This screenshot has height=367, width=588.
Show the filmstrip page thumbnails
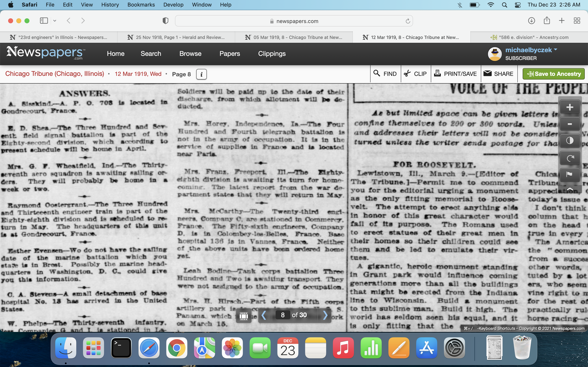[x=244, y=316]
